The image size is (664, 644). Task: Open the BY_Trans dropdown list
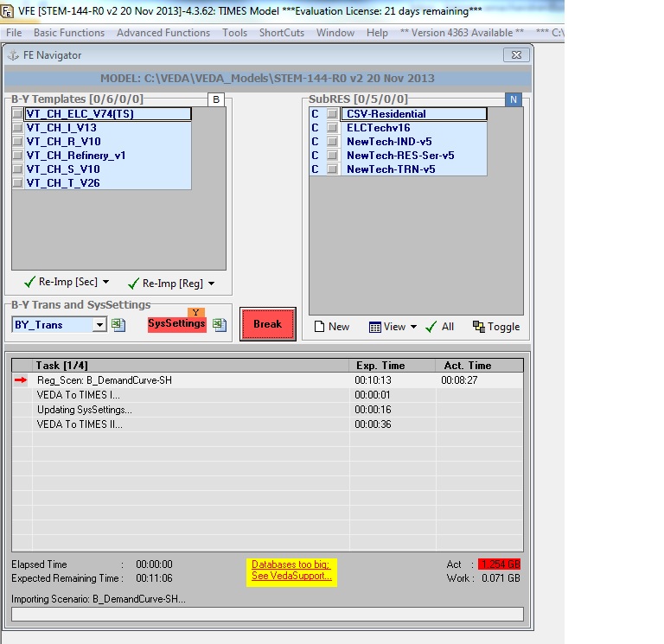click(x=99, y=325)
